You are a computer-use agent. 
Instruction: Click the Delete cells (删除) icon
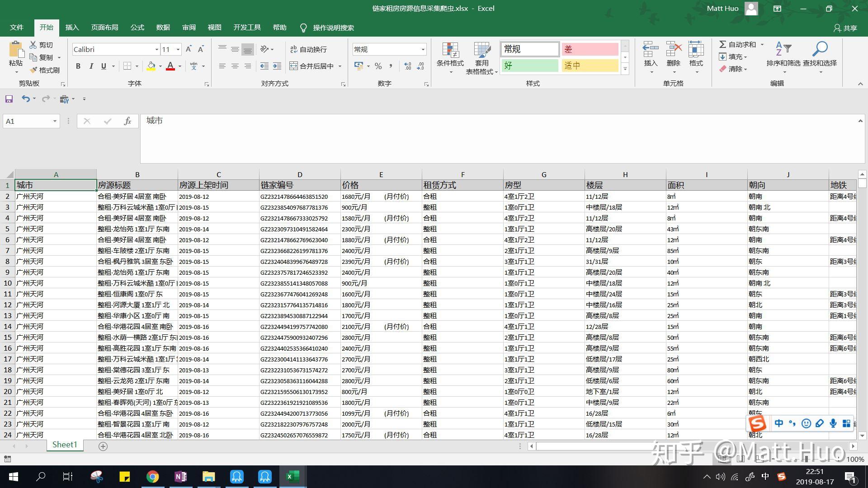coord(674,50)
